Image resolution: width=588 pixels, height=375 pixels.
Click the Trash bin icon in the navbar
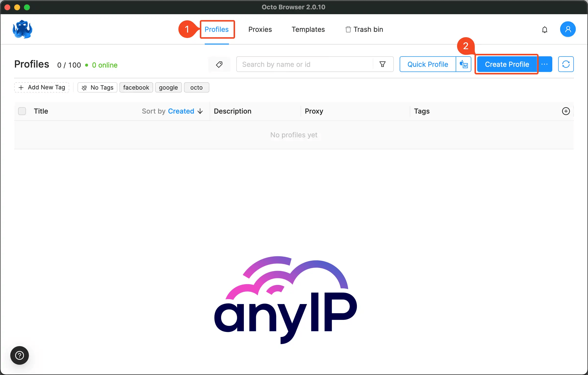tap(348, 29)
